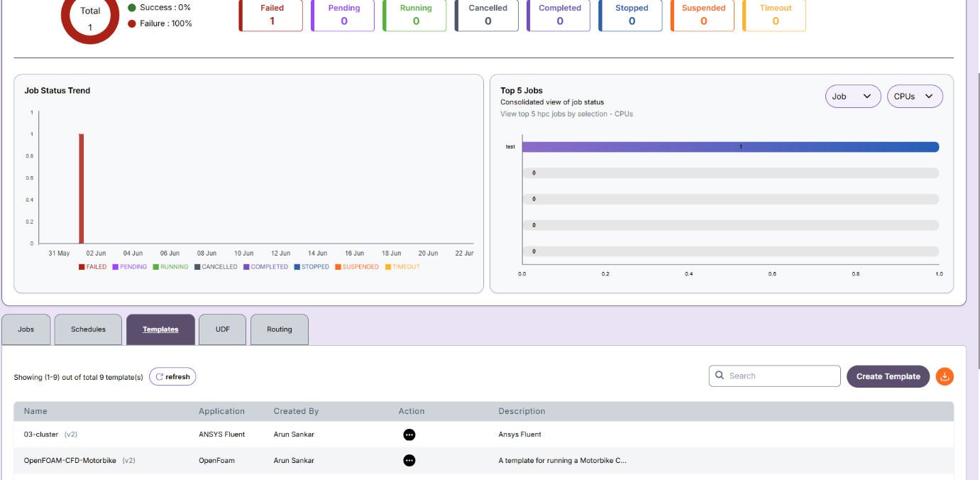
Task: Toggle SUSPENDED series in chart legend
Action: coord(357,267)
